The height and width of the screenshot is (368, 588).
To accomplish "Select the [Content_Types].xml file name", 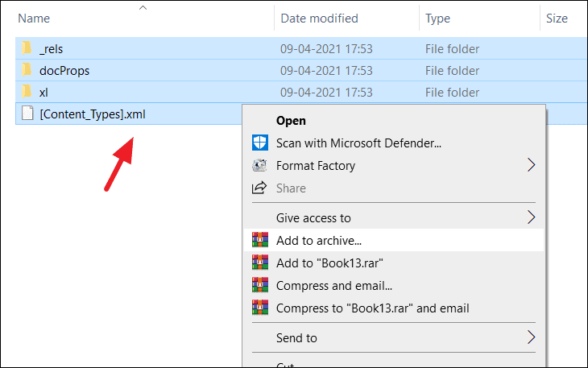I will (93, 114).
